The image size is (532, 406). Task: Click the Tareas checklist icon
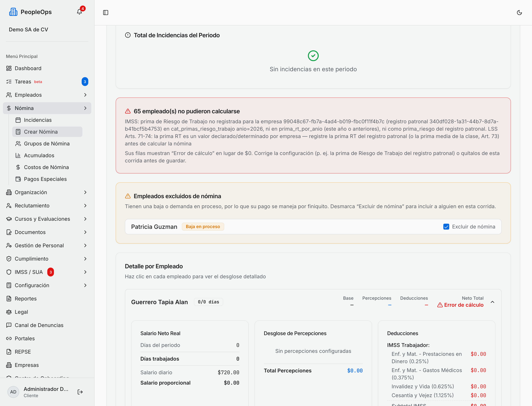pyautogui.click(x=9, y=82)
